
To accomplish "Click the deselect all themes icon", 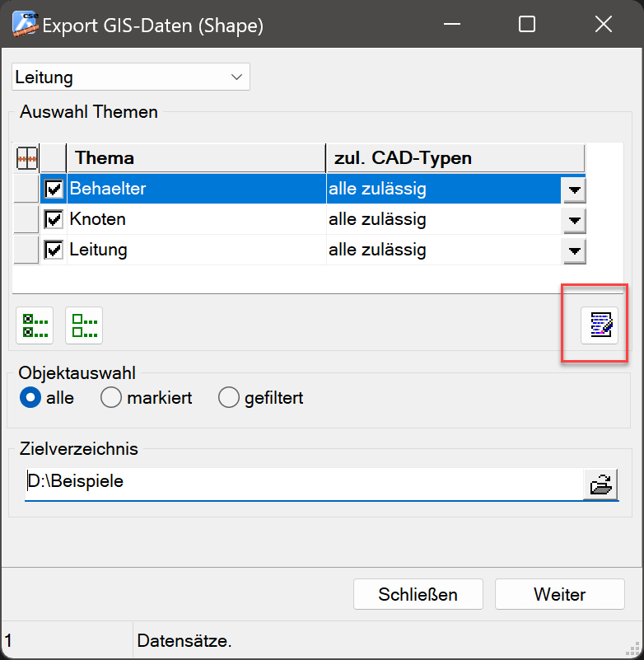I will 84,325.
